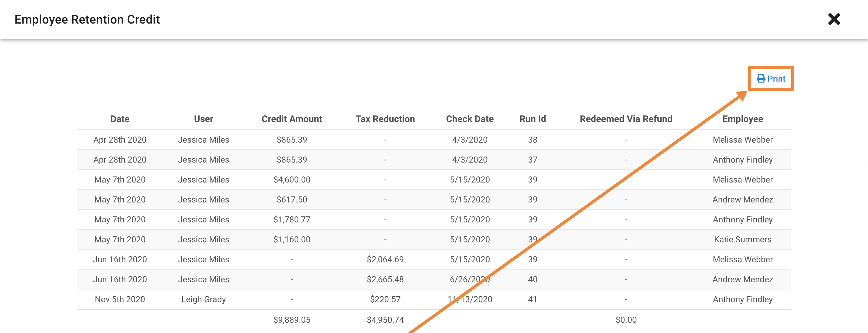Click check date 6/26/2020

tap(470, 279)
